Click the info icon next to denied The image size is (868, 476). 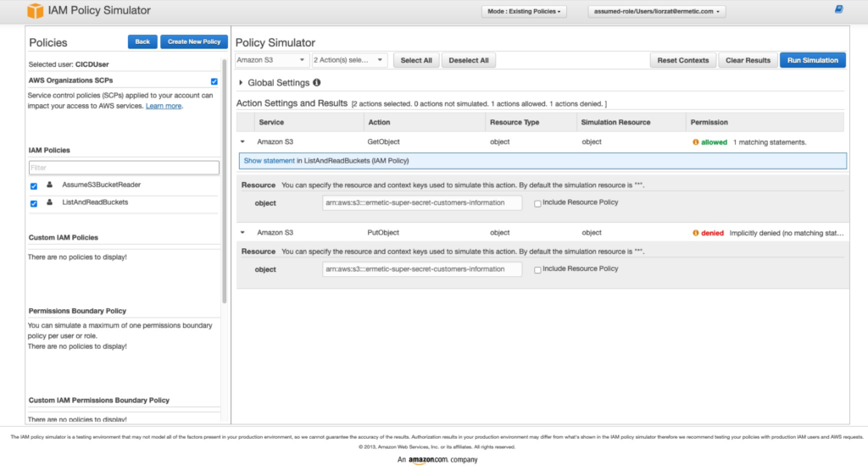[x=695, y=233]
